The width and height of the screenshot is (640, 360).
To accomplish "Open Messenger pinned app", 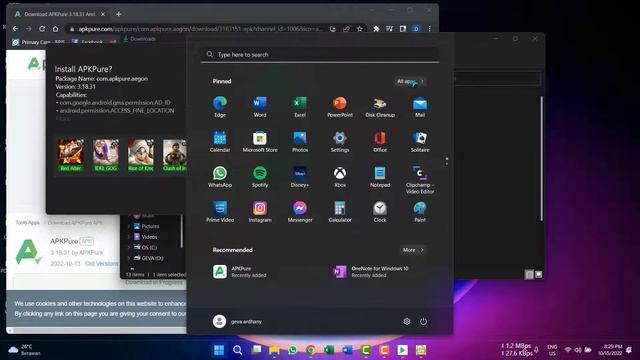I will [x=300, y=212].
